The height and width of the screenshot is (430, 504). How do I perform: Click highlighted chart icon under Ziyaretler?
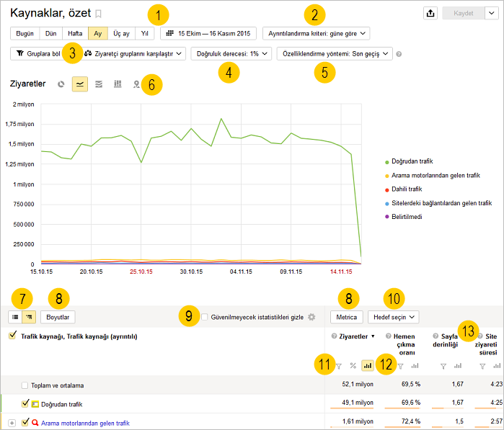(368, 365)
